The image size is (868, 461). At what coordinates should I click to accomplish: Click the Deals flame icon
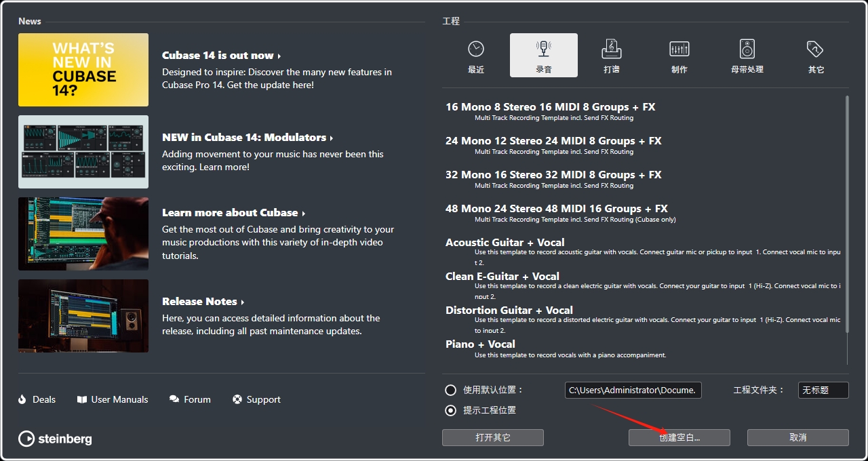22,399
